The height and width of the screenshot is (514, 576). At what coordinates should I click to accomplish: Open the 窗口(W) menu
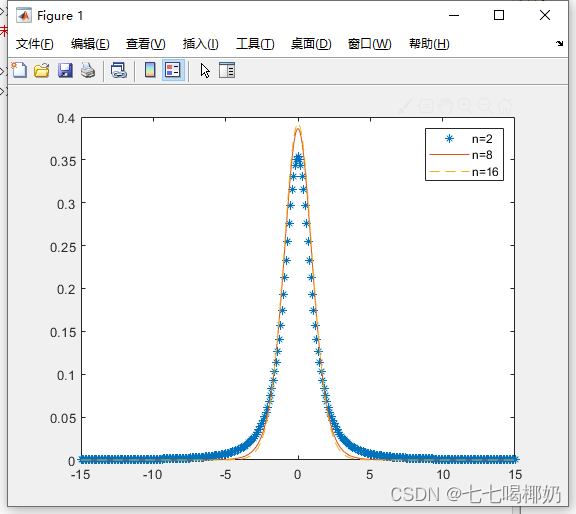click(x=370, y=44)
